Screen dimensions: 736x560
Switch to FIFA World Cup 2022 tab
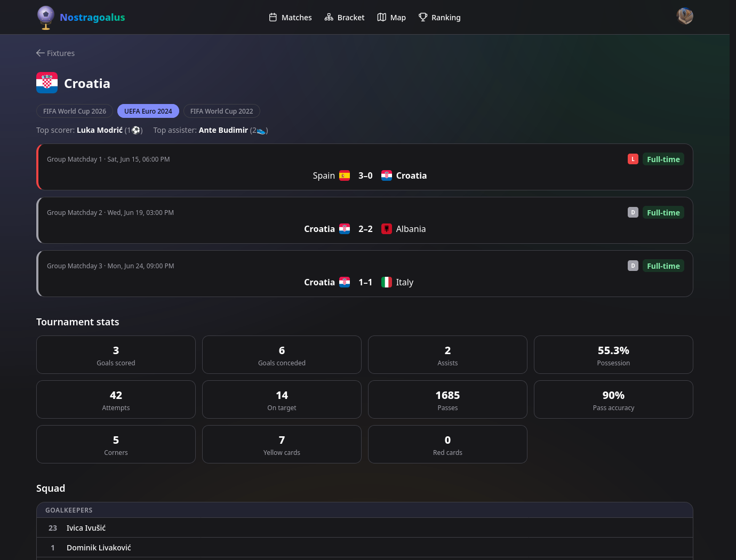222,111
